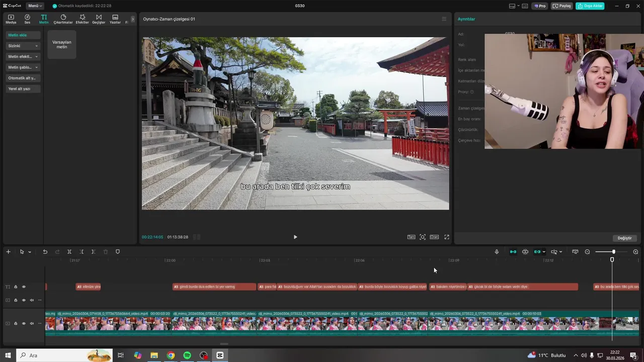
Task: Click the Paylaş share button
Action: coord(562,6)
